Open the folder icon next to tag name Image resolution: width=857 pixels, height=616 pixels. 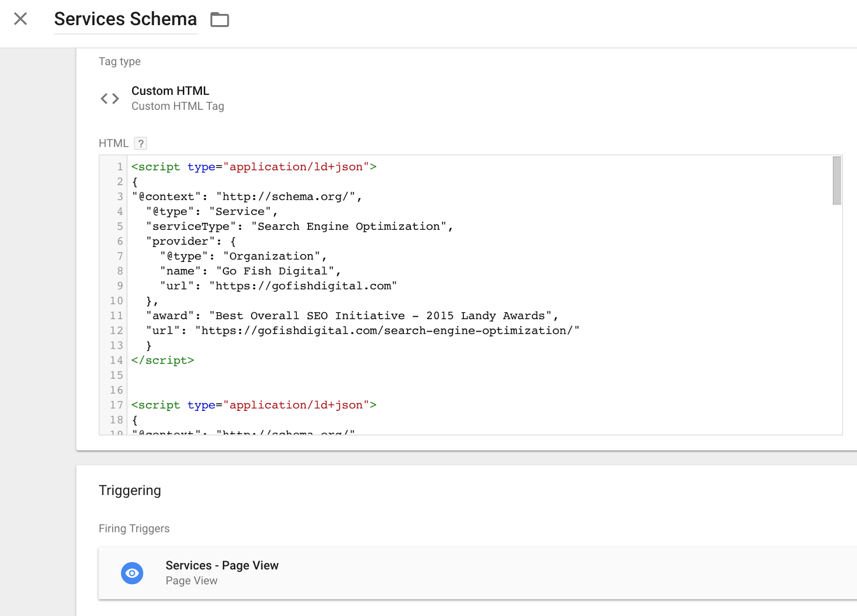(220, 20)
